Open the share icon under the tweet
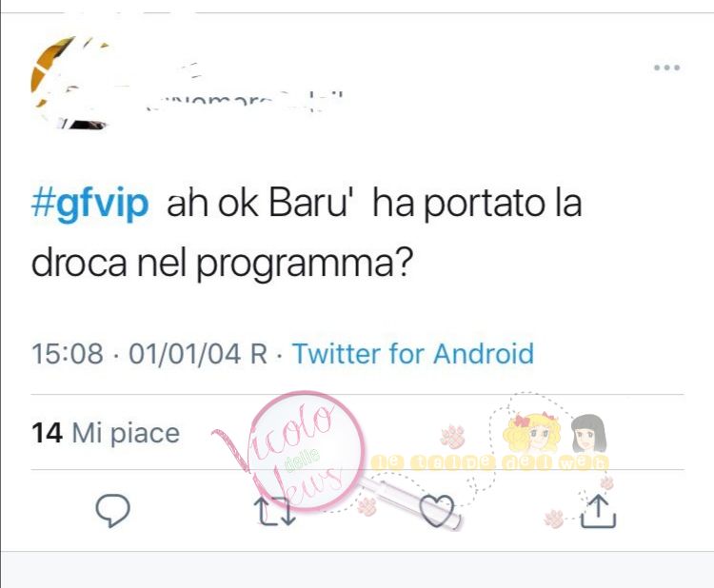Screen dimensions: 714x588 (599, 511)
